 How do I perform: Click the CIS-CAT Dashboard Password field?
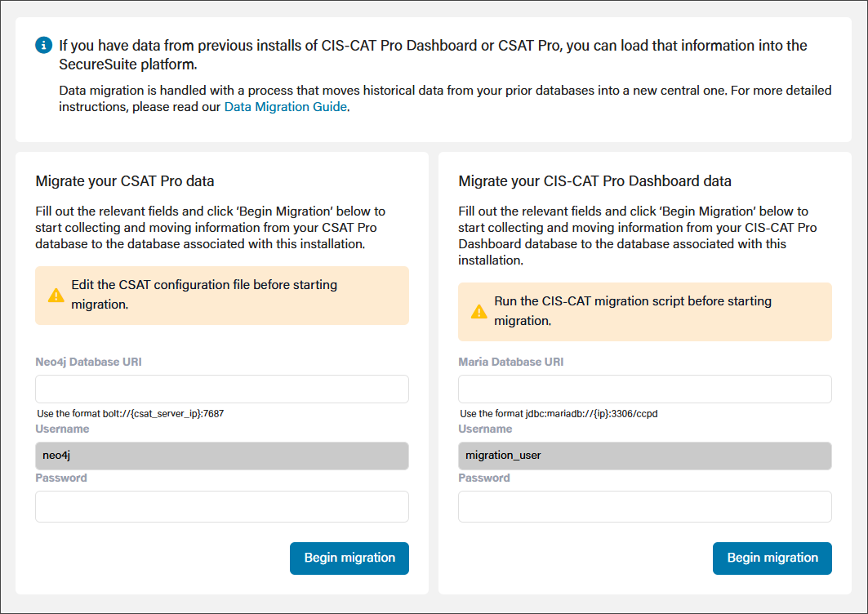click(645, 506)
